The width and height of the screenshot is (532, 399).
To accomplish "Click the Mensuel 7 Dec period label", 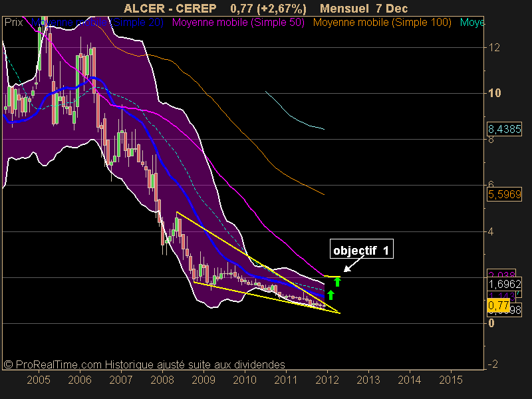I will 364,9.
